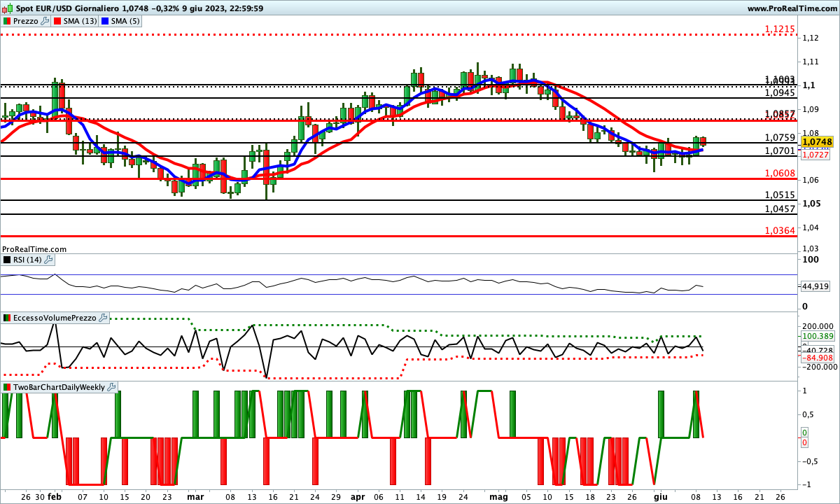840x504 pixels.
Task: Click the red 1,0608 support label
Action: 780,173
